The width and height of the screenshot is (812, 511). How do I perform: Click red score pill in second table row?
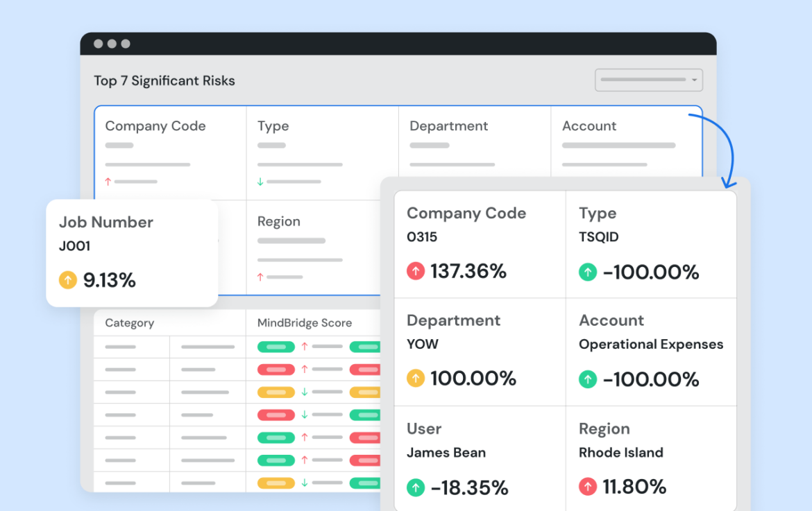(276, 370)
